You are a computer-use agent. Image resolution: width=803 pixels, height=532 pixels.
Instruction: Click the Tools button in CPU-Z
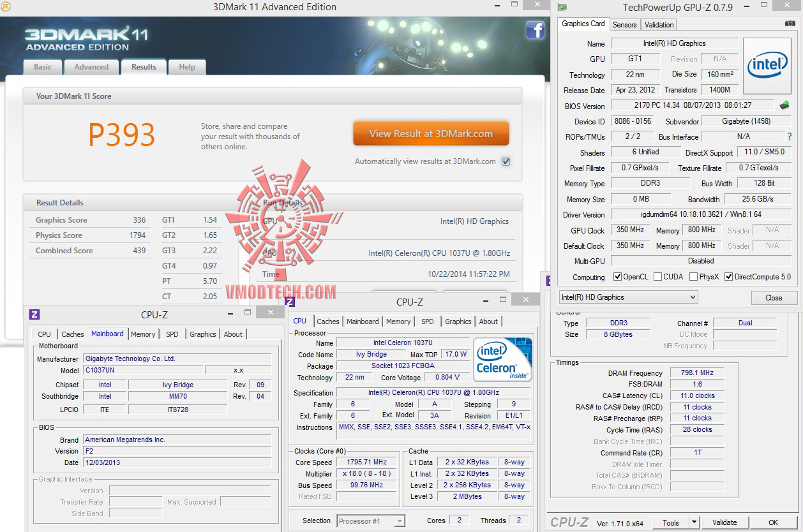point(671,522)
